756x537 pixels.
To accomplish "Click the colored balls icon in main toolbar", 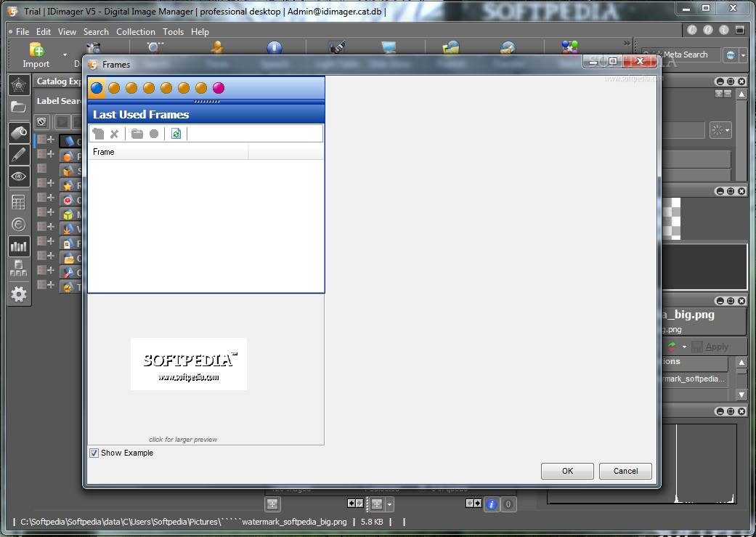I will pyautogui.click(x=570, y=47).
